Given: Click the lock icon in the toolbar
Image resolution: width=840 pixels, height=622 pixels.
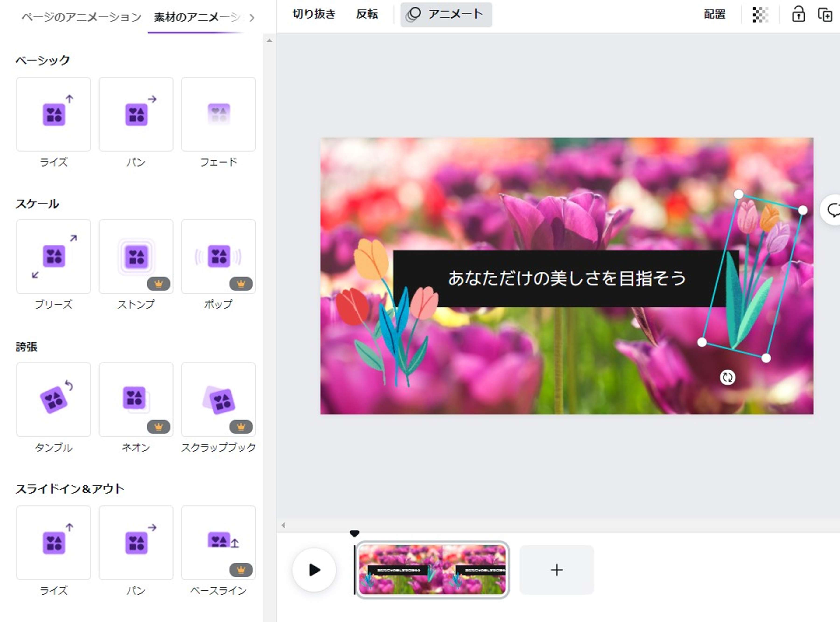Looking at the screenshot, I should point(798,15).
